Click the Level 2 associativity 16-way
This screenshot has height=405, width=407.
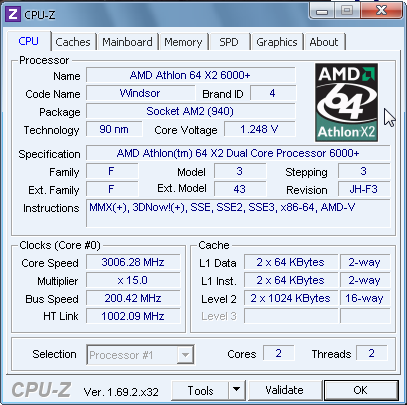(x=365, y=298)
